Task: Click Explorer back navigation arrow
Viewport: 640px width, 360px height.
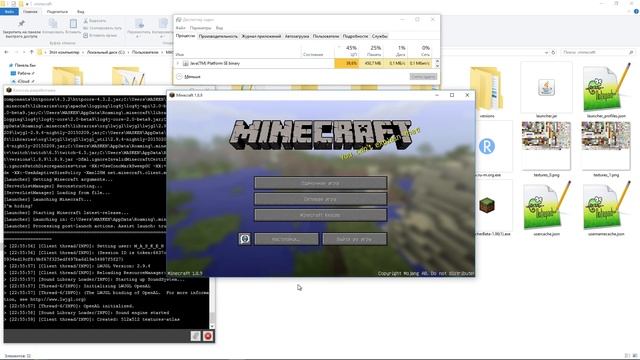Action: point(6,52)
